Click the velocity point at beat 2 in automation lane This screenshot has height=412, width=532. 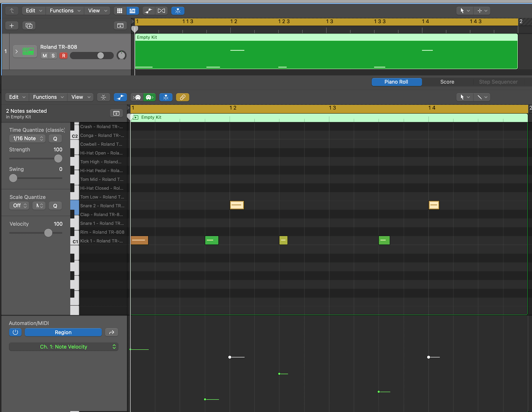(x=230, y=357)
